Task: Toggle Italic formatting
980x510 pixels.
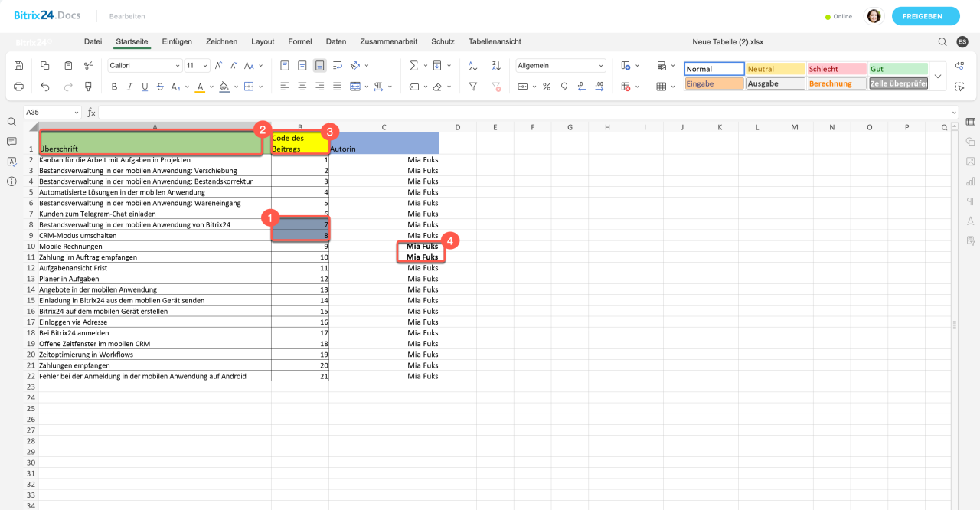Action: [129, 87]
